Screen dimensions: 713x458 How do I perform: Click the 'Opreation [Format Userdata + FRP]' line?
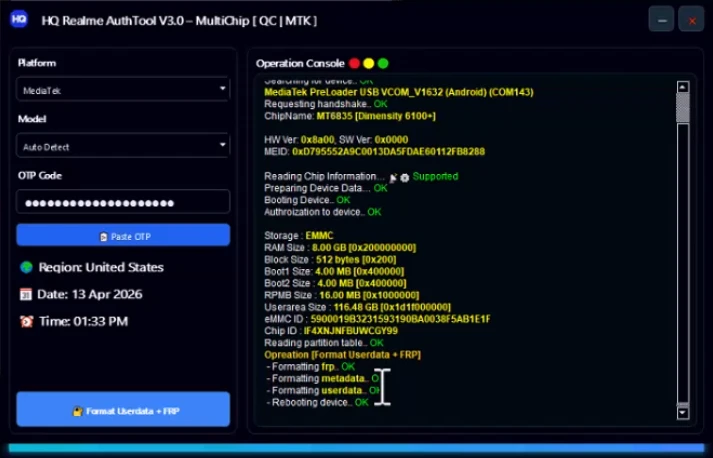point(342,354)
